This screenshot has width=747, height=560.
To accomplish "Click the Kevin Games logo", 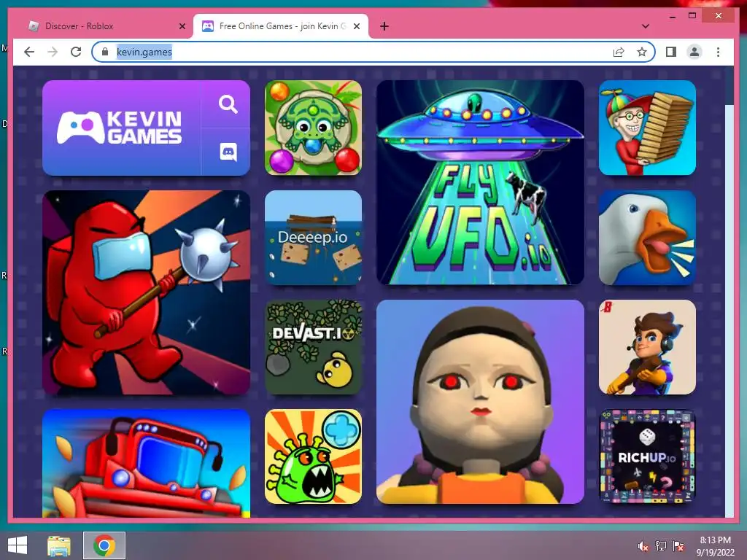I will pos(120,128).
